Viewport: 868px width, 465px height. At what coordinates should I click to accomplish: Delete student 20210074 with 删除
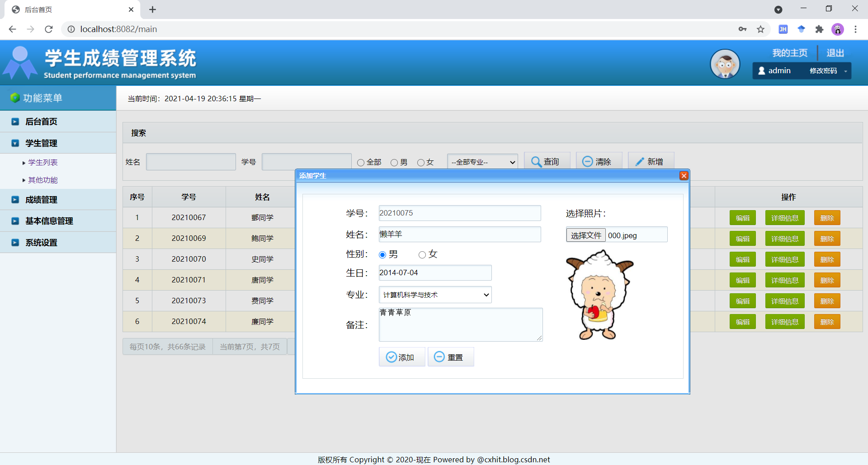(x=827, y=322)
